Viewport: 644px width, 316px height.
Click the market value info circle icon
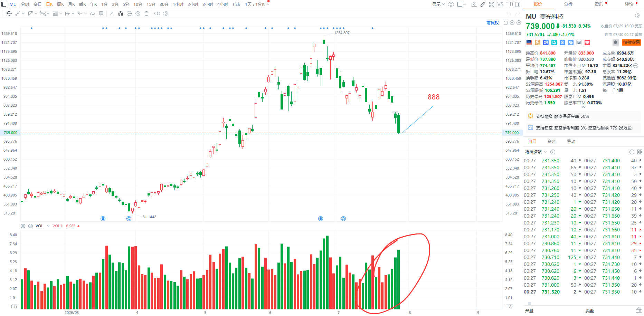[636, 66]
